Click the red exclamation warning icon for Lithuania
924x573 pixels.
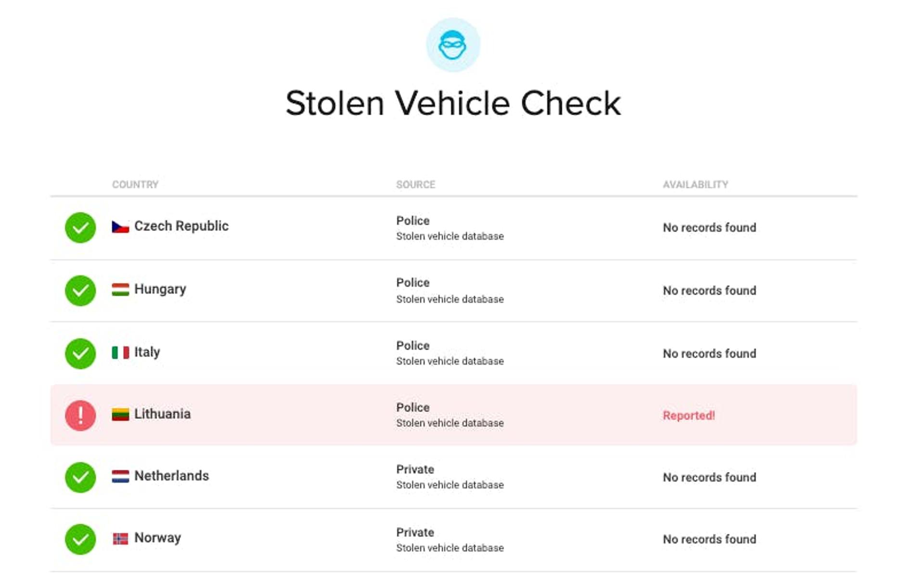click(x=80, y=415)
